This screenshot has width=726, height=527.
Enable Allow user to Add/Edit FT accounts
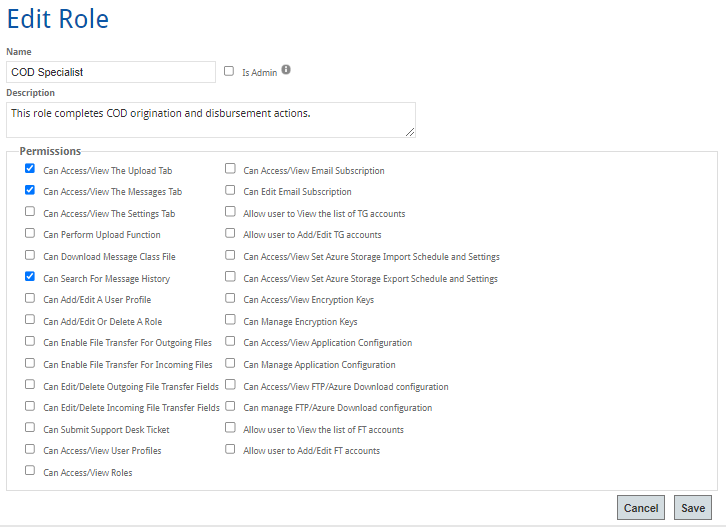pyautogui.click(x=230, y=449)
